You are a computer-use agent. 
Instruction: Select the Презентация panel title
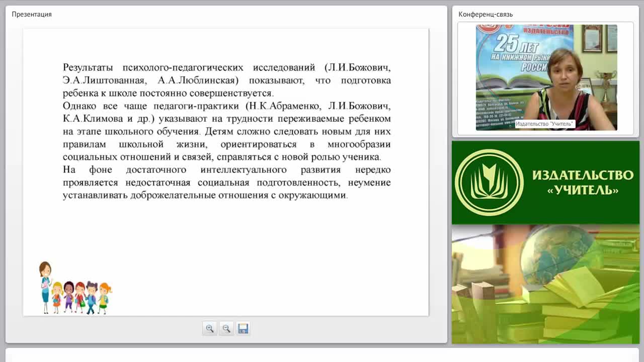32,14
